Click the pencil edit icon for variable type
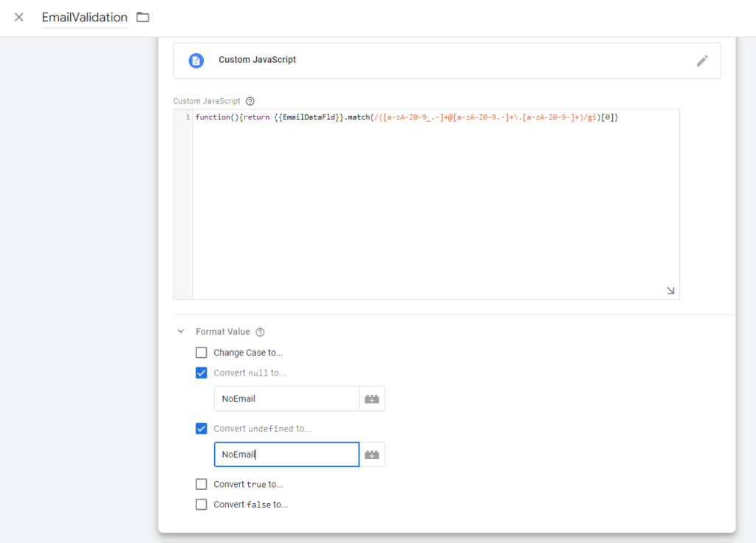756x543 pixels. click(x=703, y=60)
